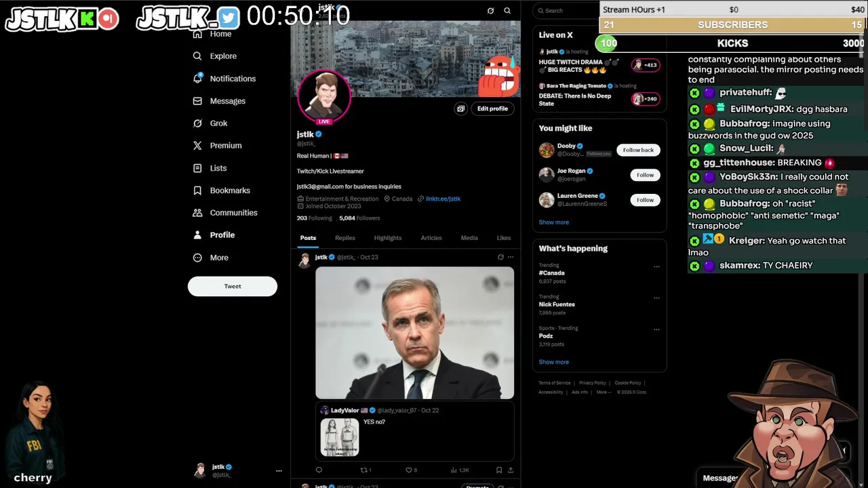
Task: Open the Lists icon
Action: (197, 168)
